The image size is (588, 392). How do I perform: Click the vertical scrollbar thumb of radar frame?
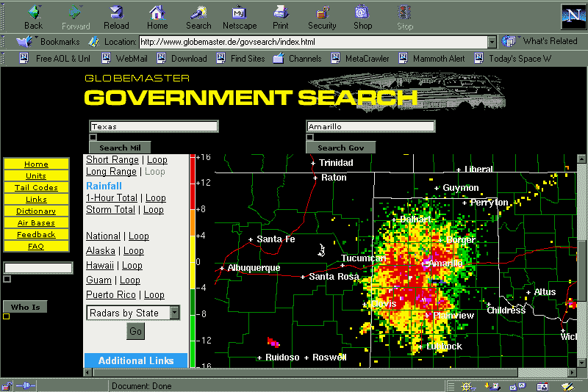581,270
